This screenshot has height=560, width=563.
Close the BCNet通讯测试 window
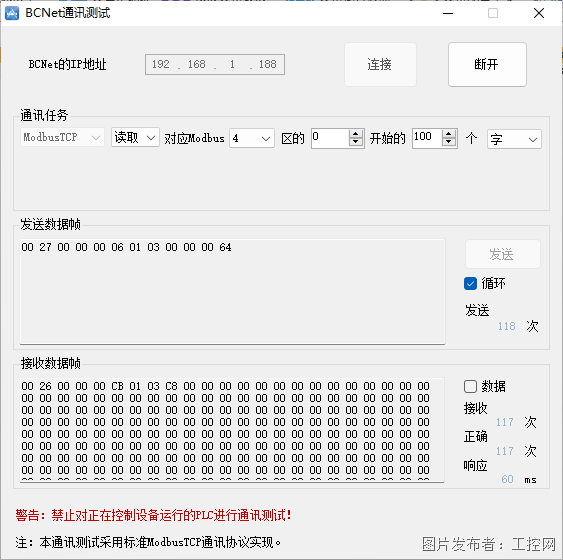pyautogui.click(x=539, y=13)
